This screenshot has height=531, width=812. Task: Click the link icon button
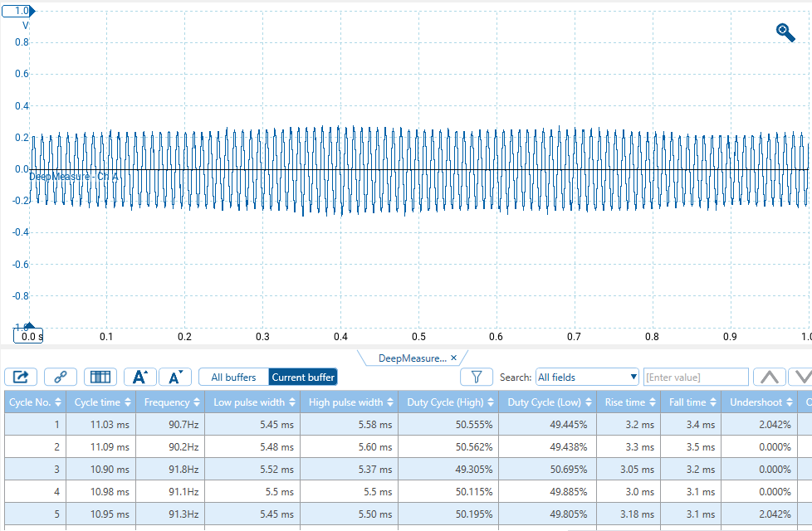(x=61, y=377)
